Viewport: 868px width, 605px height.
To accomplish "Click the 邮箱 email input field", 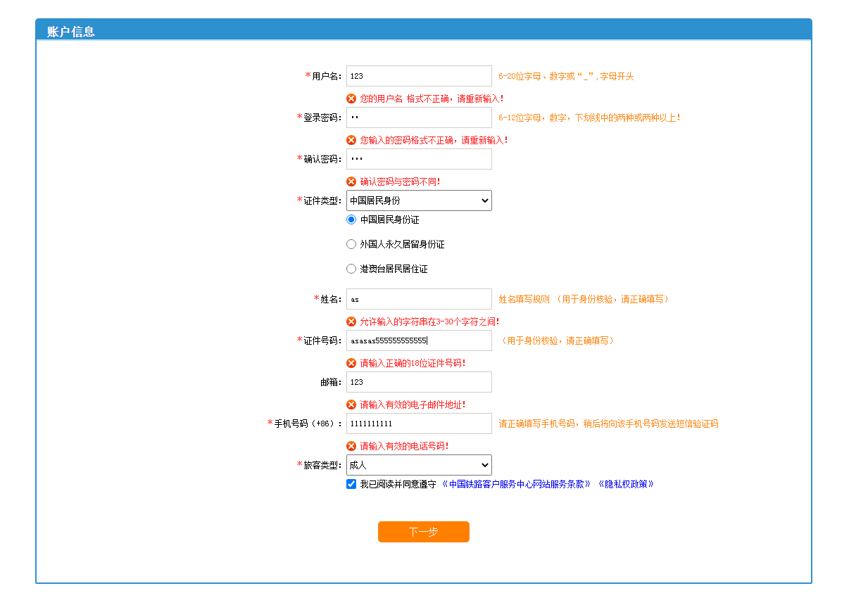I will (x=419, y=382).
